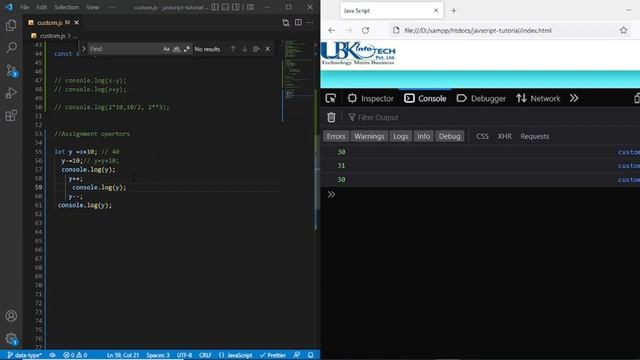640x360 pixels.
Task: Open notifications bell in status bar
Action: 311,355
